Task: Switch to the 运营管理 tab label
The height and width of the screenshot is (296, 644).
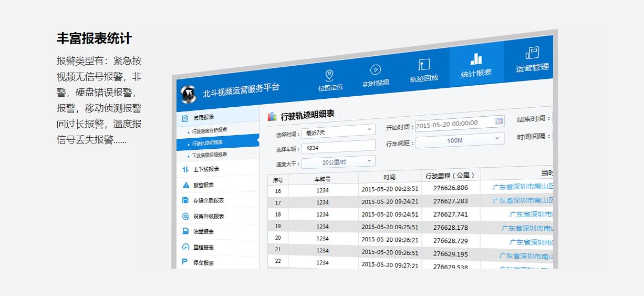Action: (532, 68)
